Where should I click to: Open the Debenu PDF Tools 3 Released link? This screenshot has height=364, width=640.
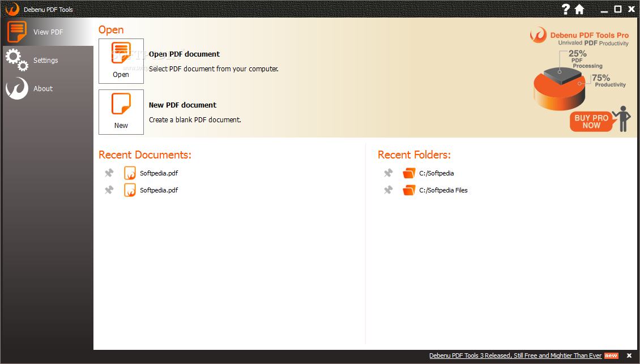[x=515, y=356]
